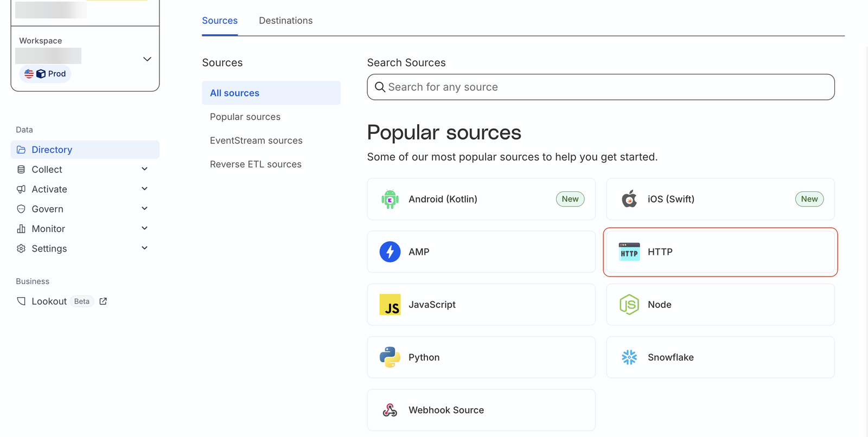Expand the Monitor menu chevron
The height and width of the screenshot is (437, 868).
tap(145, 228)
